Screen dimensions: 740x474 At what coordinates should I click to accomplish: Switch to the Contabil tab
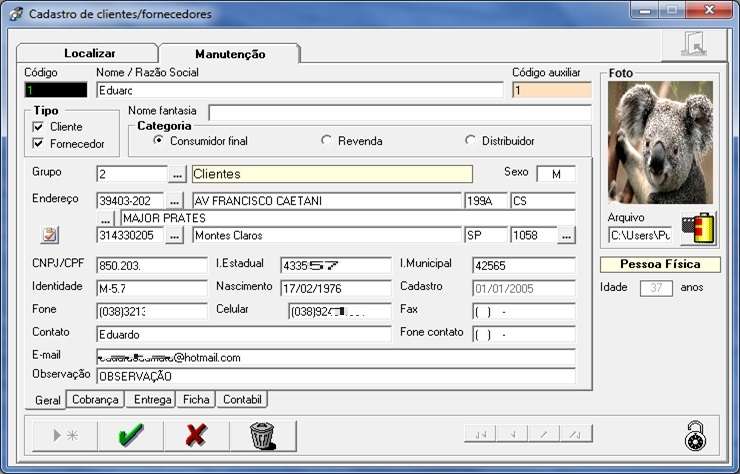pos(242,400)
